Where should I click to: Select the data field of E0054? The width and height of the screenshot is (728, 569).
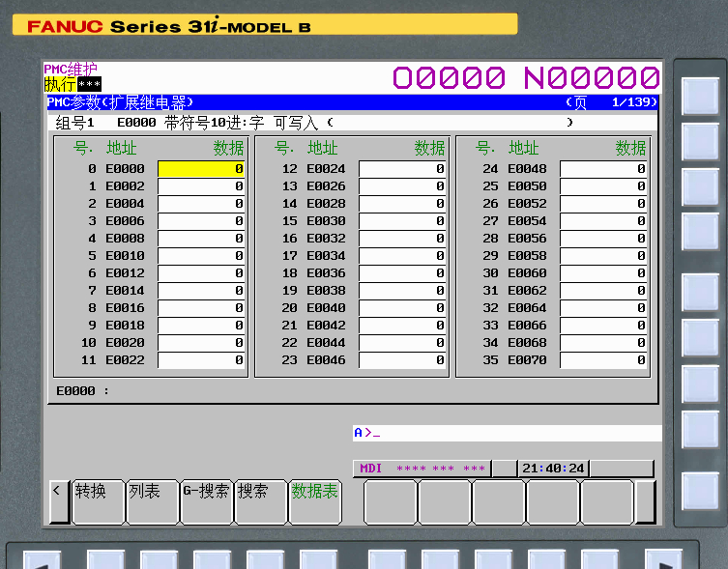(603, 221)
